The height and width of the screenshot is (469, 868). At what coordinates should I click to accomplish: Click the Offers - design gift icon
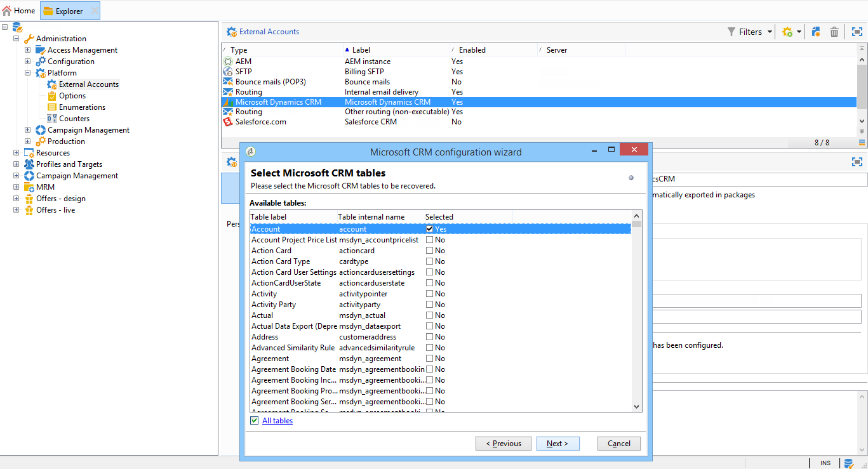[x=29, y=199]
